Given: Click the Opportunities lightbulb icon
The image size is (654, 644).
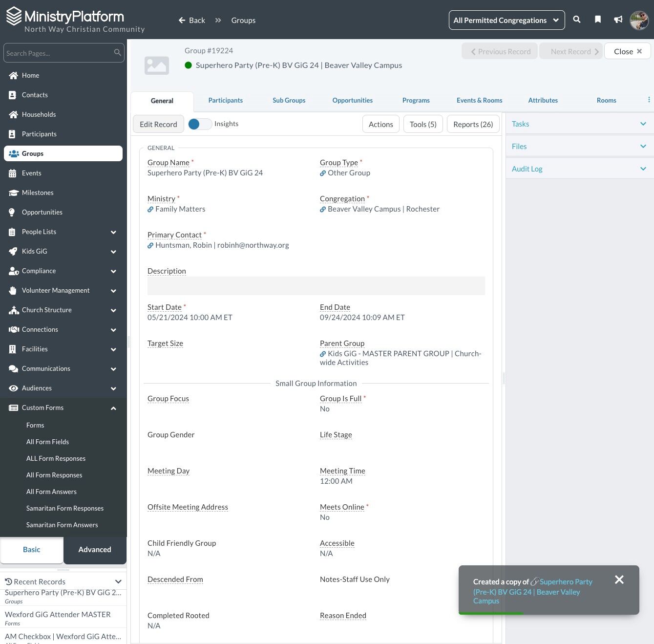Looking at the screenshot, I should [x=12, y=212].
